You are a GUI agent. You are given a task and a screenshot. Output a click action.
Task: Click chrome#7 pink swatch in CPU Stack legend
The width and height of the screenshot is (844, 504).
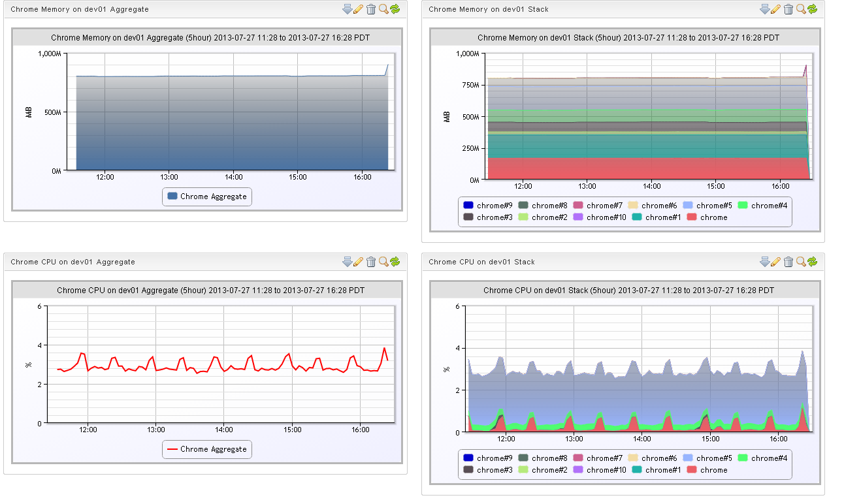[x=578, y=458]
